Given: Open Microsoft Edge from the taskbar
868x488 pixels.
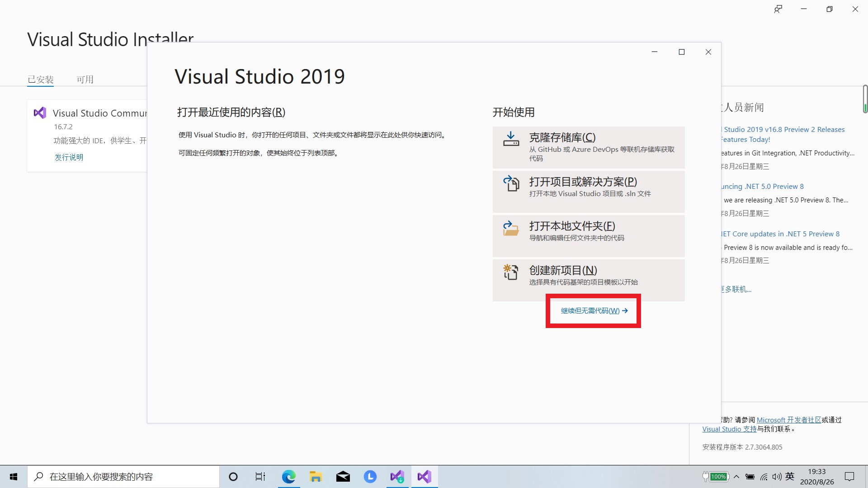Looking at the screenshot, I should point(288,477).
